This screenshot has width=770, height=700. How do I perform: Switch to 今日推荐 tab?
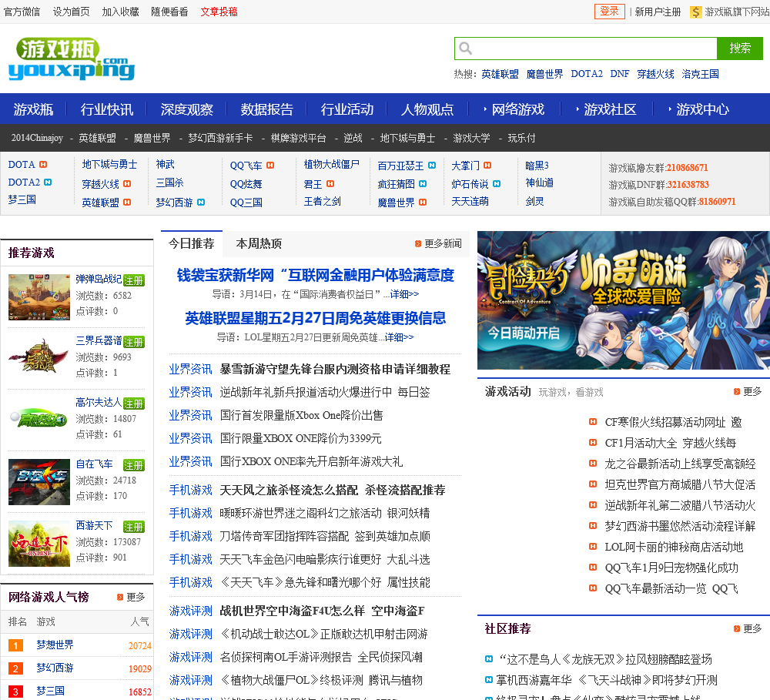point(192,243)
